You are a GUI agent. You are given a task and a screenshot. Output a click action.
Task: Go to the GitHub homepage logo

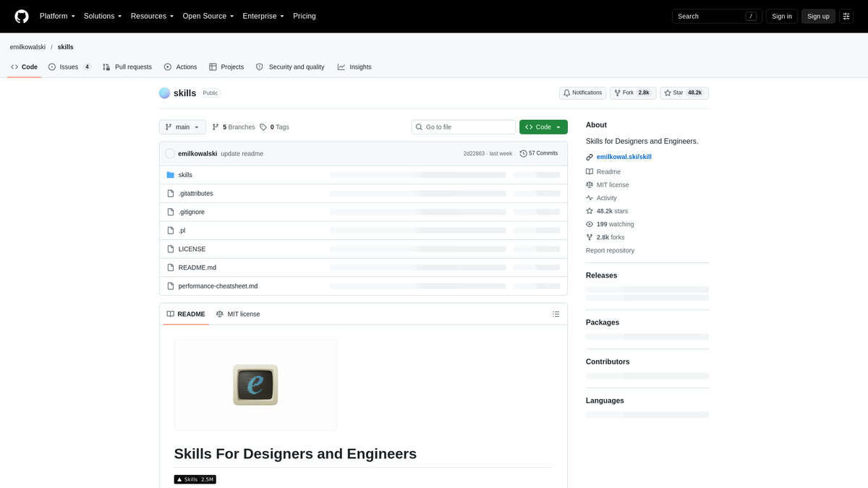22,16
